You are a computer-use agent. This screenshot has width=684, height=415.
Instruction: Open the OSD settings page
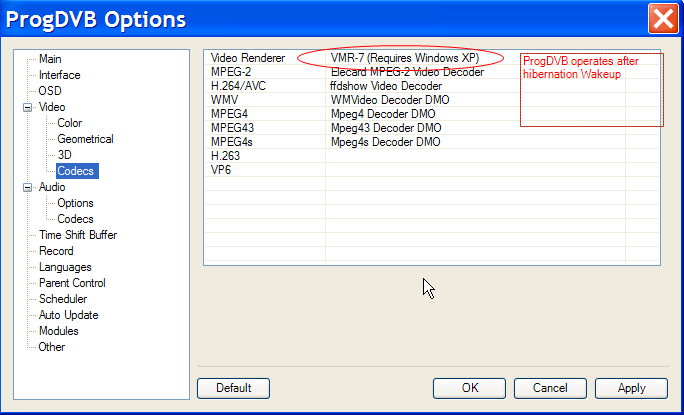pos(50,91)
